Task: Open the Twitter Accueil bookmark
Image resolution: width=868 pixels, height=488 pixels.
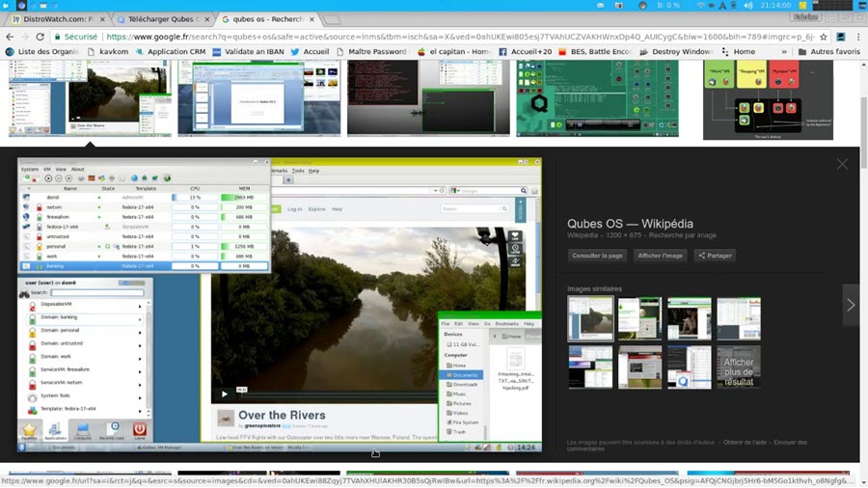Action: click(310, 51)
